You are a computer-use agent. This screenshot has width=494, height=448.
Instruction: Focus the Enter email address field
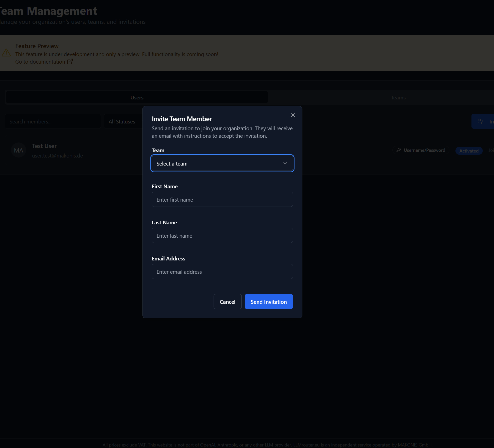(222, 271)
